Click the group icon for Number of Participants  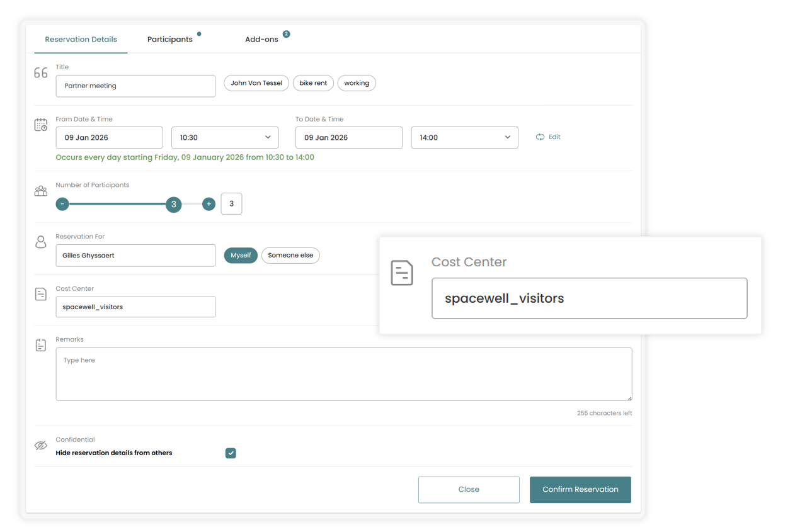[x=41, y=191]
